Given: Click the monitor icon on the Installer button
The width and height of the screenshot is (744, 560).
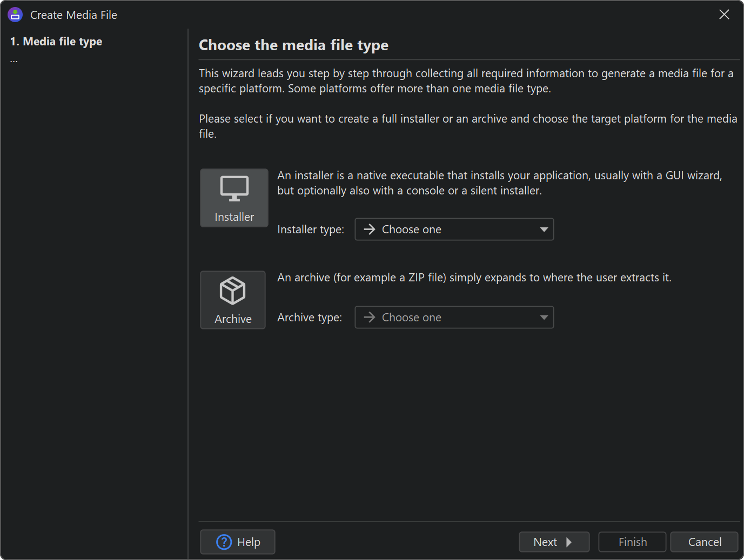Looking at the screenshot, I should (x=234, y=188).
